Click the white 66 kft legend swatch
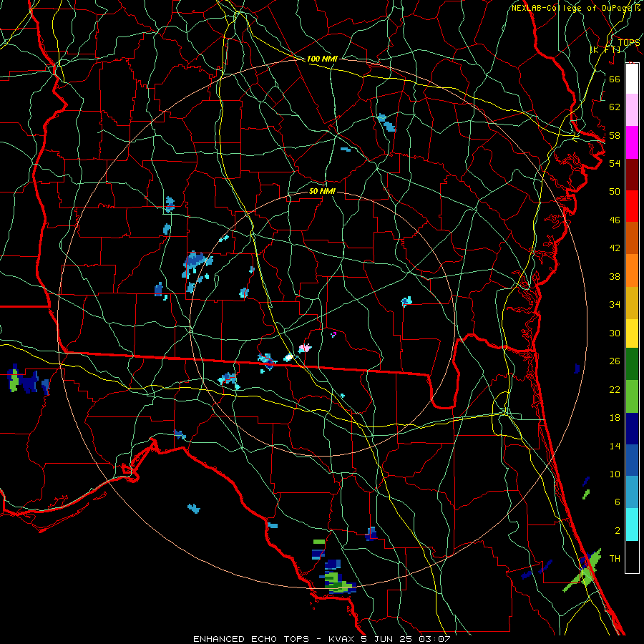This screenshot has width=644, height=644. pyautogui.click(x=632, y=79)
